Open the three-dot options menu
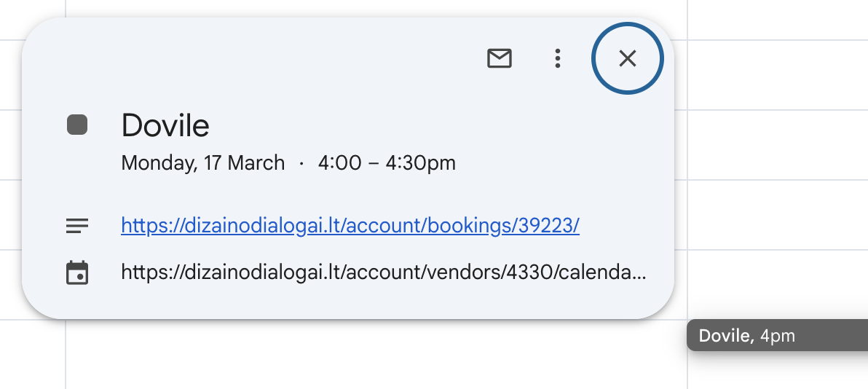This screenshot has height=389, width=868. [558, 58]
